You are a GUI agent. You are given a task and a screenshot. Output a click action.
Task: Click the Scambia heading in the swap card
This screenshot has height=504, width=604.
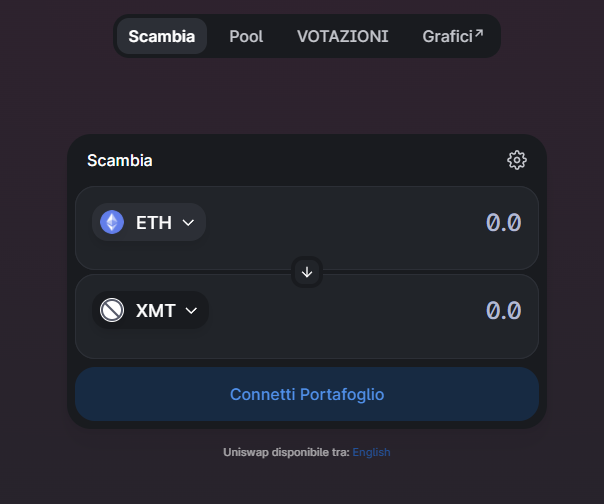click(x=120, y=160)
